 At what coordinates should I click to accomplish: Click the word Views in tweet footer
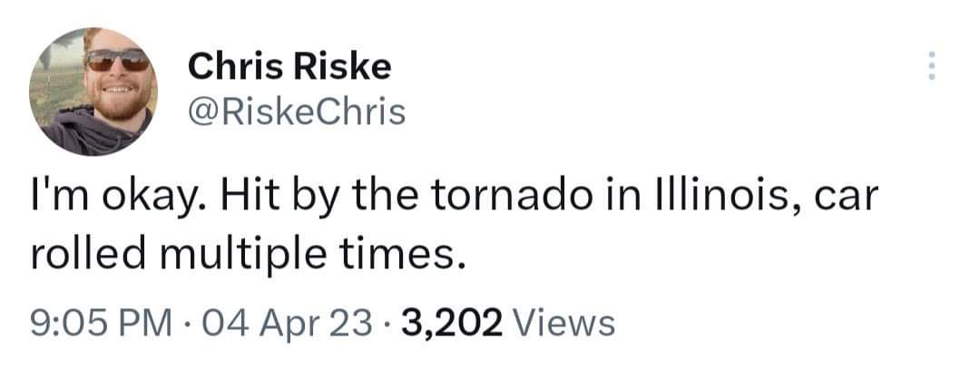[563, 325]
